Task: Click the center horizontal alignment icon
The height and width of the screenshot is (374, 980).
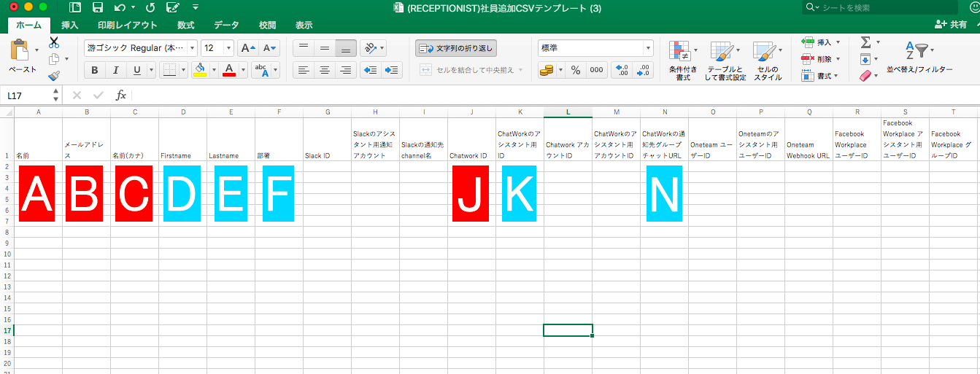Action: click(325, 70)
